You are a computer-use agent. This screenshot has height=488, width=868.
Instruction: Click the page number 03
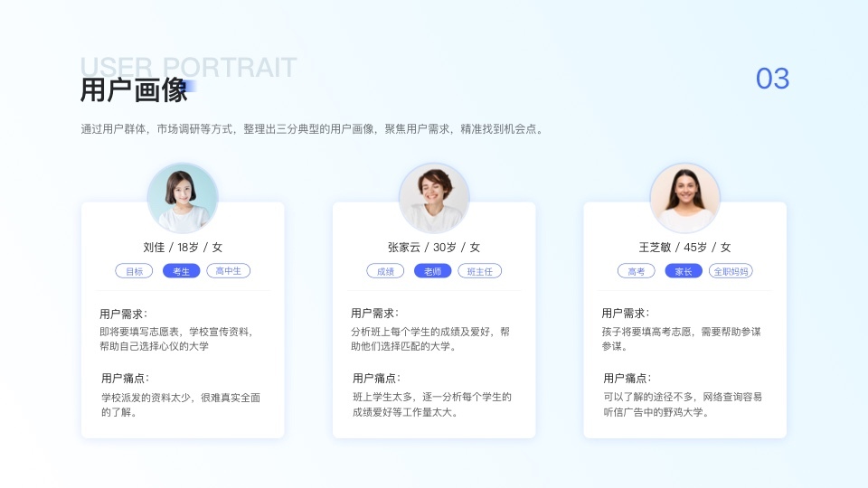coord(773,79)
